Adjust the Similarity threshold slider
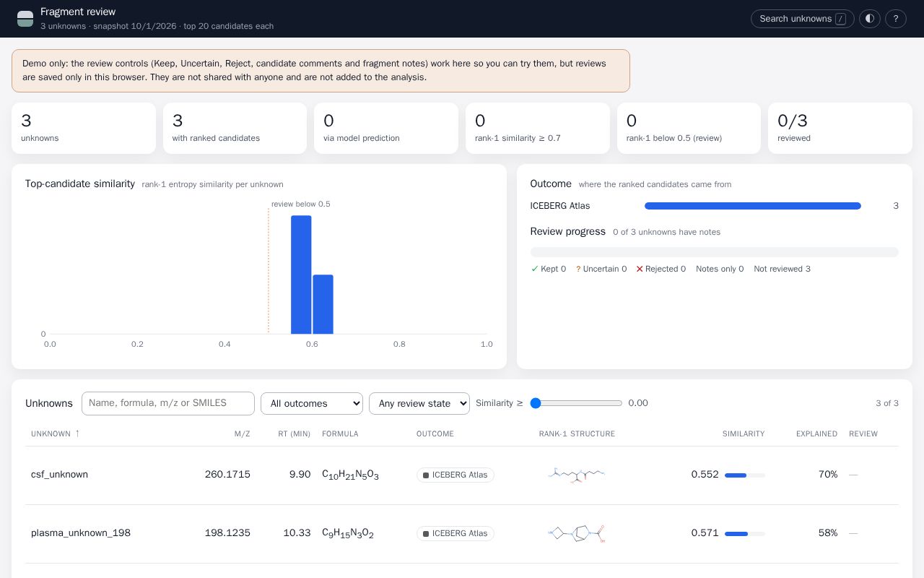Screen dimensions: 924x578 (x=576, y=403)
